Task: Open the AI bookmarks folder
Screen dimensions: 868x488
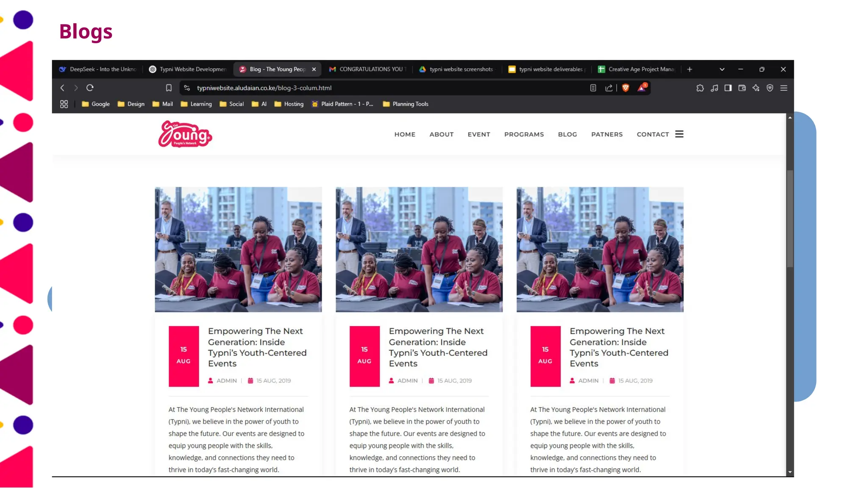Action: [x=259, y=104]
